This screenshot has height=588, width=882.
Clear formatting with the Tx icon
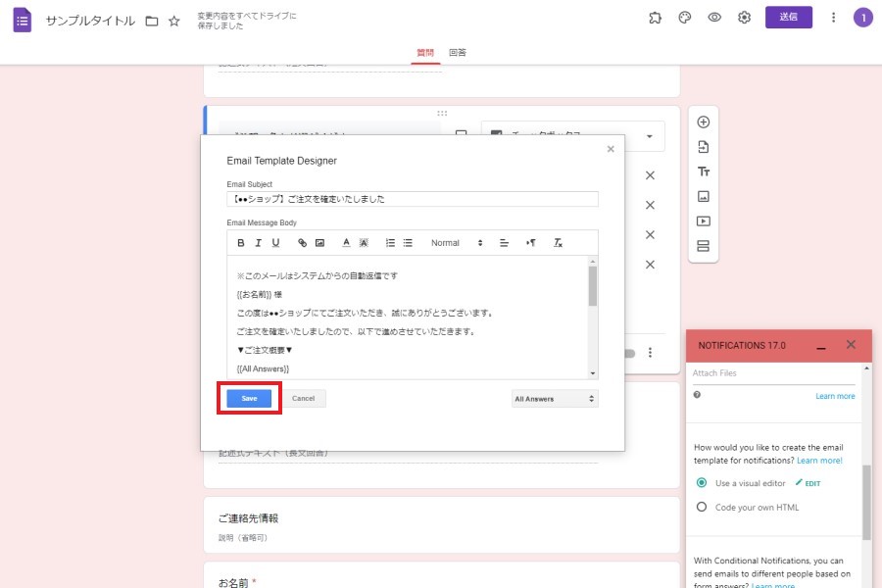coord(558,243)
